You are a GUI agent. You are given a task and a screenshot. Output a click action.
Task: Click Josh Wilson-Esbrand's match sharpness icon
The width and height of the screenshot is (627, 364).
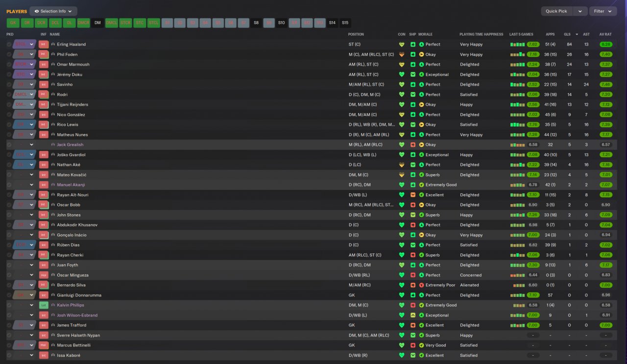click(x=413, y=315)
